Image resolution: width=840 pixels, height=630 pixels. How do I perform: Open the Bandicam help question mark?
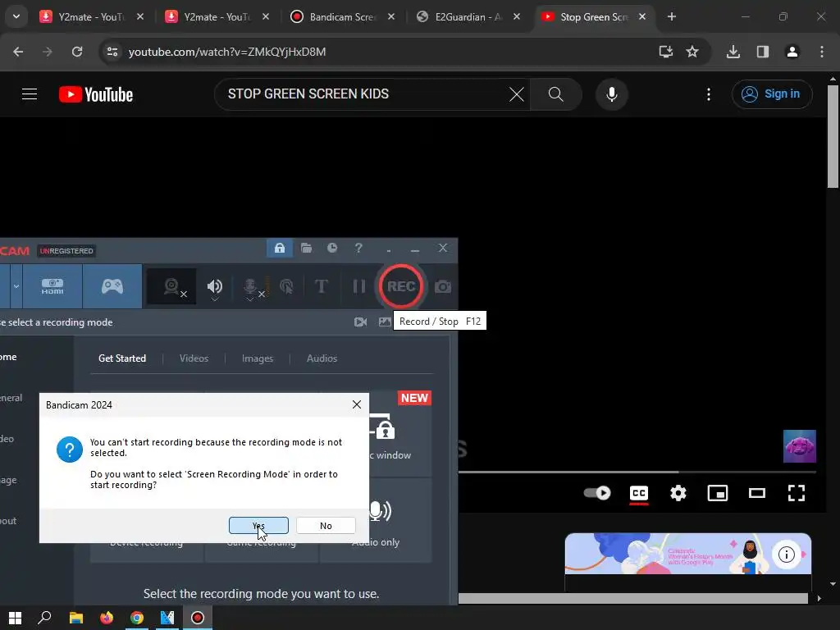pos(358,248)
